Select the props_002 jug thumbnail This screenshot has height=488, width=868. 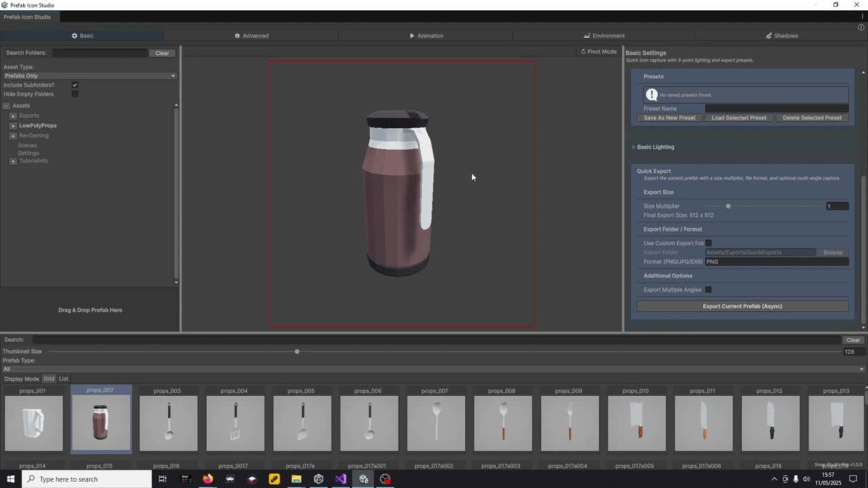tap(101, 424)
